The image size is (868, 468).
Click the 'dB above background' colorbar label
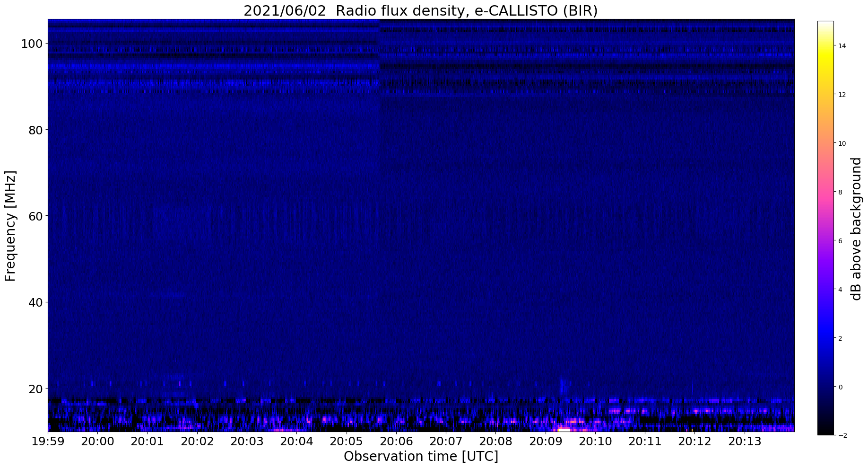point(856,229)
